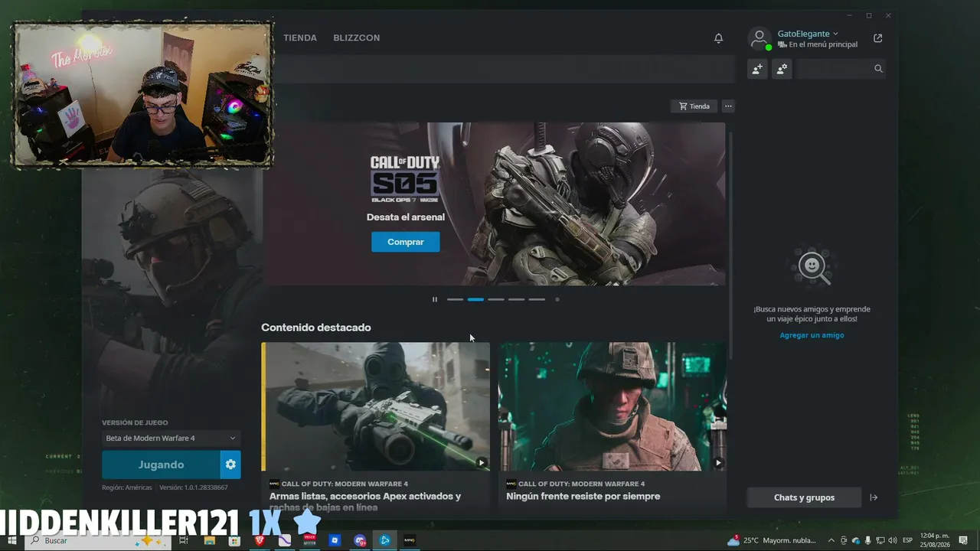Open Roblox from the taskbar
Image resolution: width=980 pixels, height=551 pixels.
pyautogui.click(x=335, y=540)
